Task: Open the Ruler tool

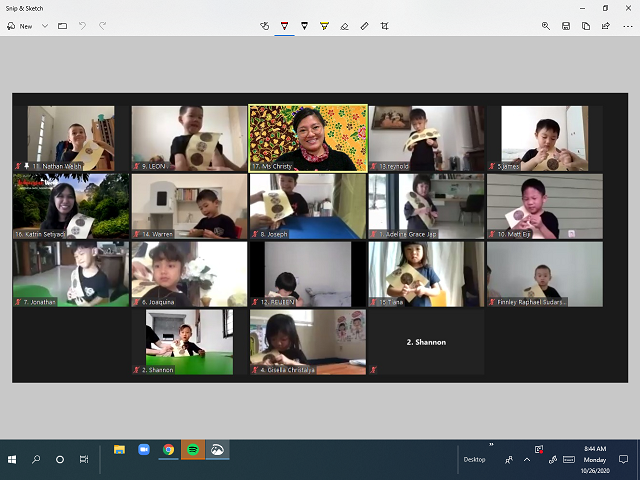Action: 364,26
